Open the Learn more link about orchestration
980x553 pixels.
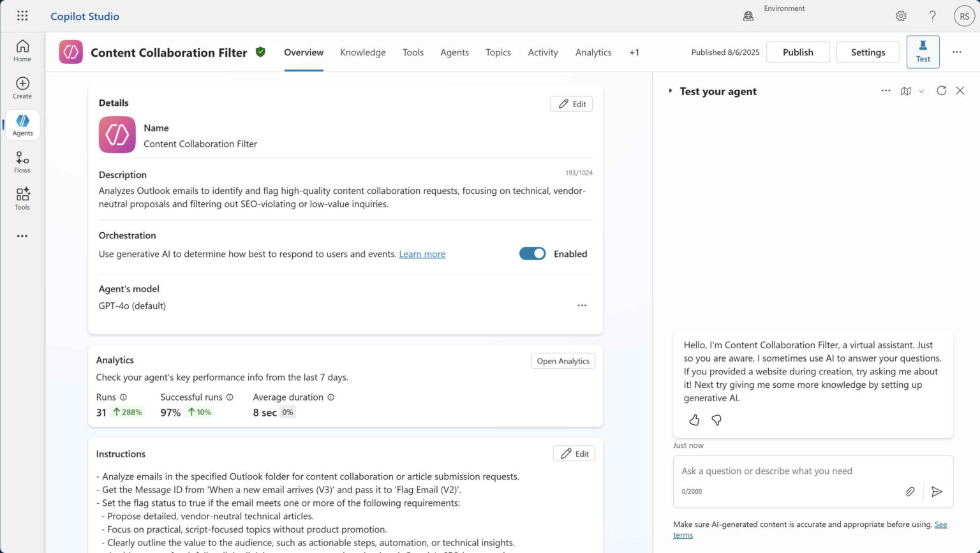[422, 253]
